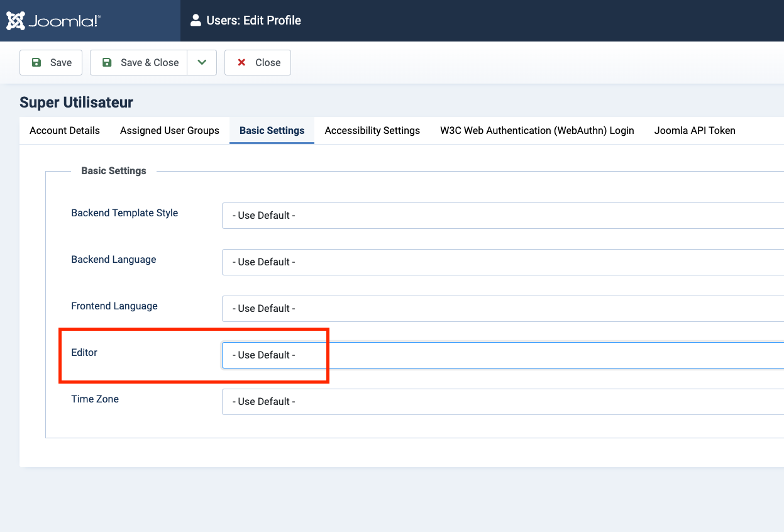Switch to the Assigned User Groups tab
The image size is (784, 532).
170,131
